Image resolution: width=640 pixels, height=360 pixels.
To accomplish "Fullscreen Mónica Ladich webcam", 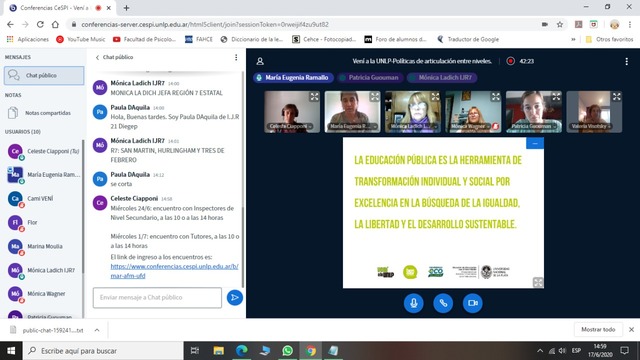I will (435, 97).
